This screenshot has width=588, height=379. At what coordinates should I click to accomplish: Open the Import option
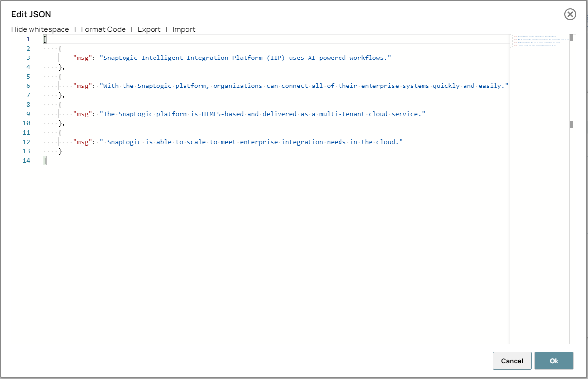184,29
